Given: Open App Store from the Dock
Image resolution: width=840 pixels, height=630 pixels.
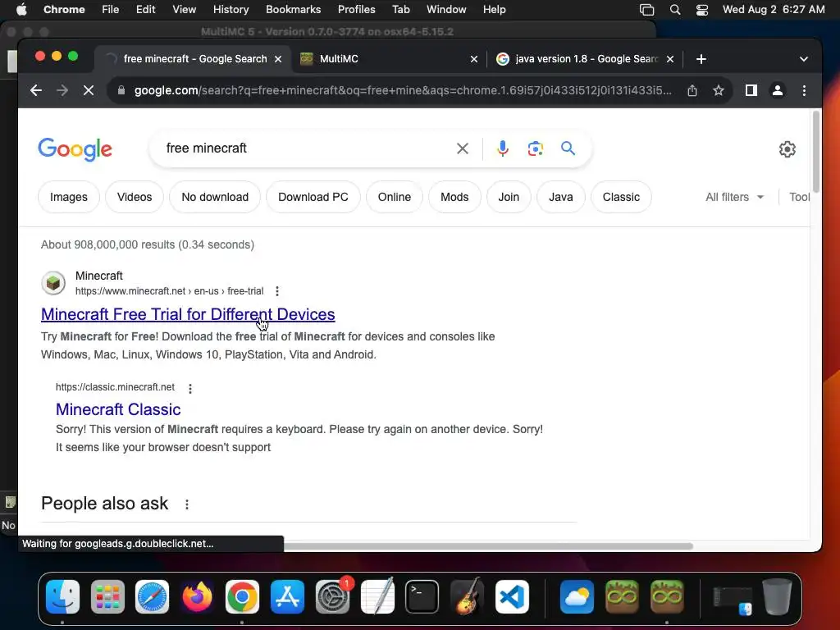Looking at the screenshot, I should point(287,597).
